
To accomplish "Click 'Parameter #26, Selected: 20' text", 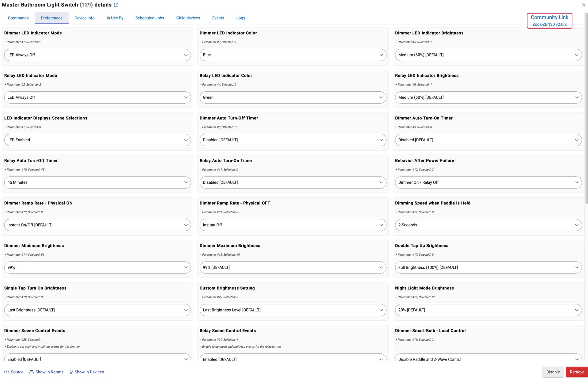I will pyautogui.click(x=416, y=297).
